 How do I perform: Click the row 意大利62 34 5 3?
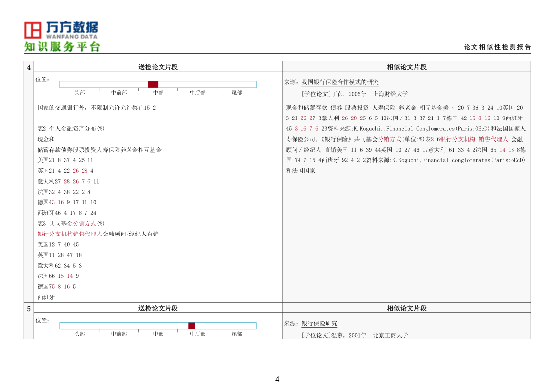[x=59, y=266]
